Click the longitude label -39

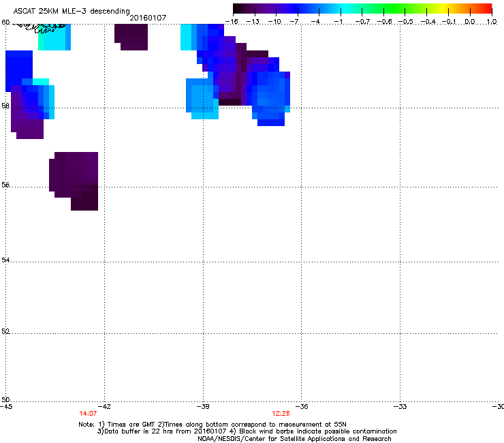tap(203, 406)
